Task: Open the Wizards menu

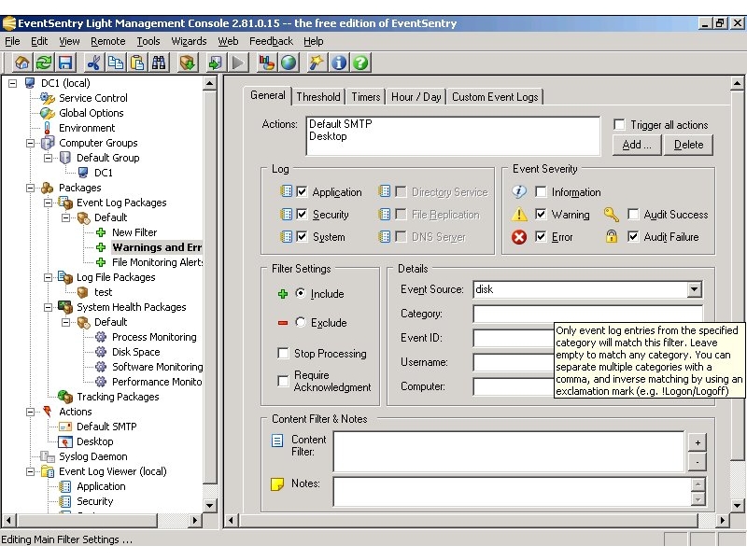Action: (190, 41)
